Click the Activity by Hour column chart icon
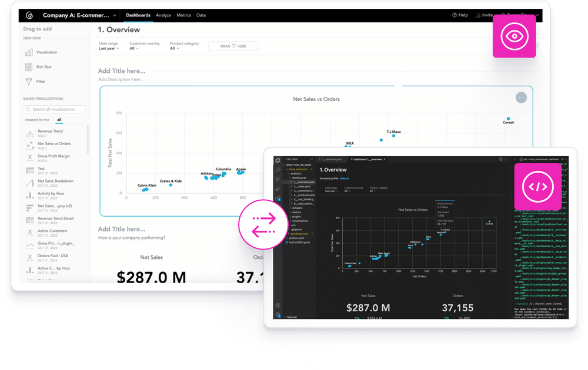Image resolution: width=588 pixels, height=370 pixels. click(29, 196)
